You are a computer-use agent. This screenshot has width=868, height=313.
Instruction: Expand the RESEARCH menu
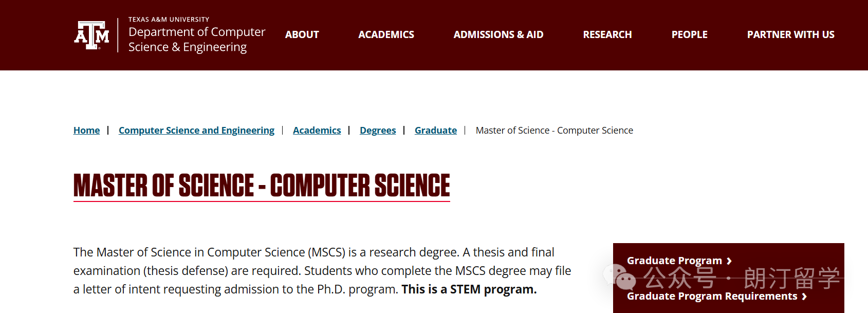[607, 35]
